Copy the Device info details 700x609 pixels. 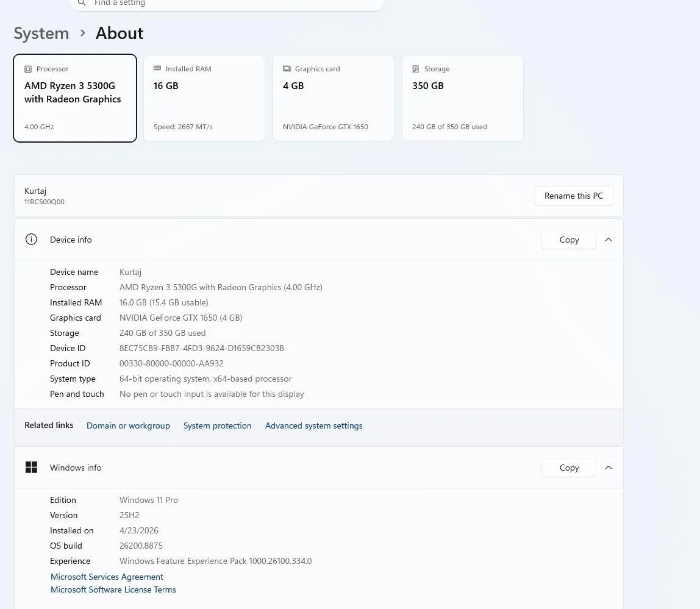(569, 240)
